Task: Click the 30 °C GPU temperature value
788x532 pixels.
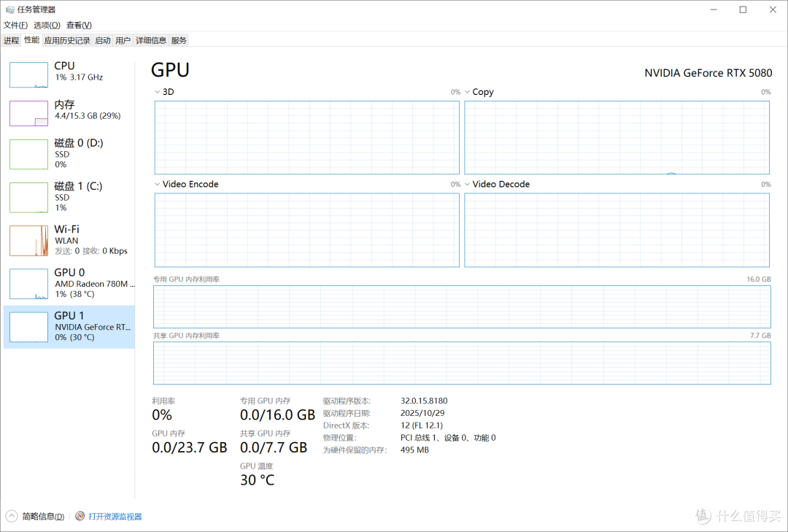Action: (258, 480)
